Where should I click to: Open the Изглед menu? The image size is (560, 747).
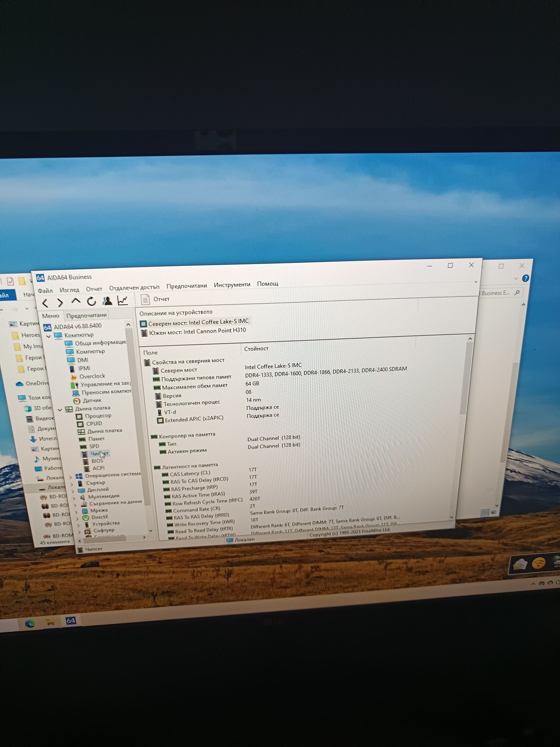click(x=69, y=290)
